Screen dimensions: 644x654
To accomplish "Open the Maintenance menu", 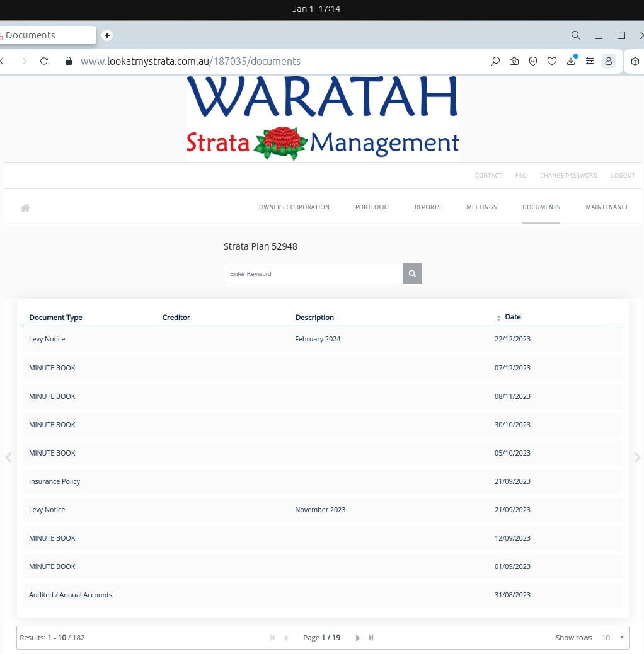I will [607, 207].
